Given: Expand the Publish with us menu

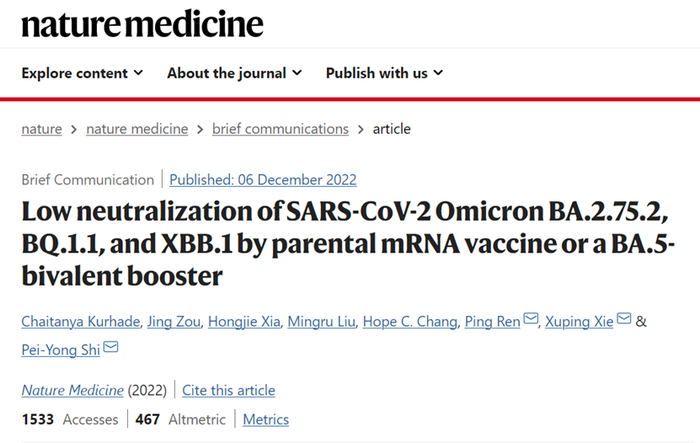Looking at the screenshot, I should click(384, 73).
